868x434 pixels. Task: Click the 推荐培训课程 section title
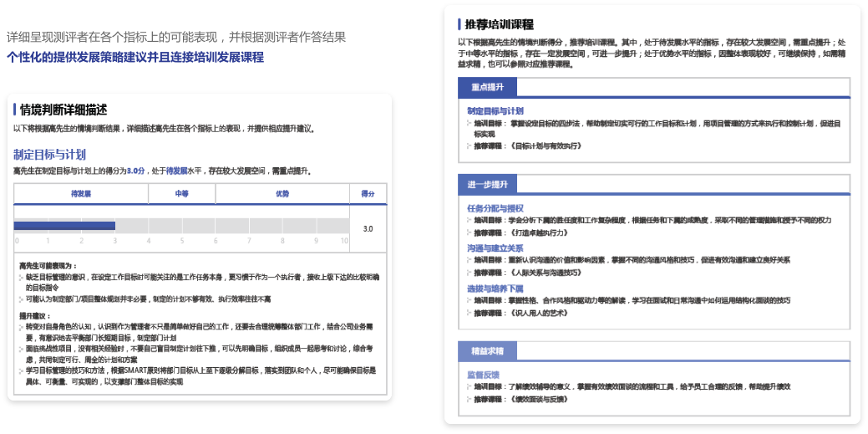(499, 24)
